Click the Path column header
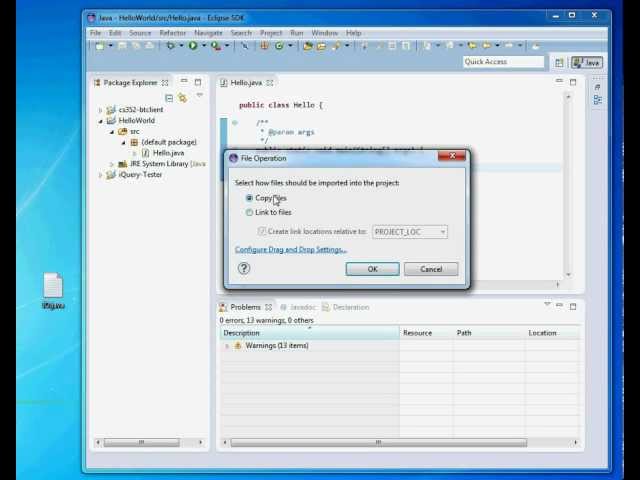Viewport: 640px width, 480px height. (489, 333)
